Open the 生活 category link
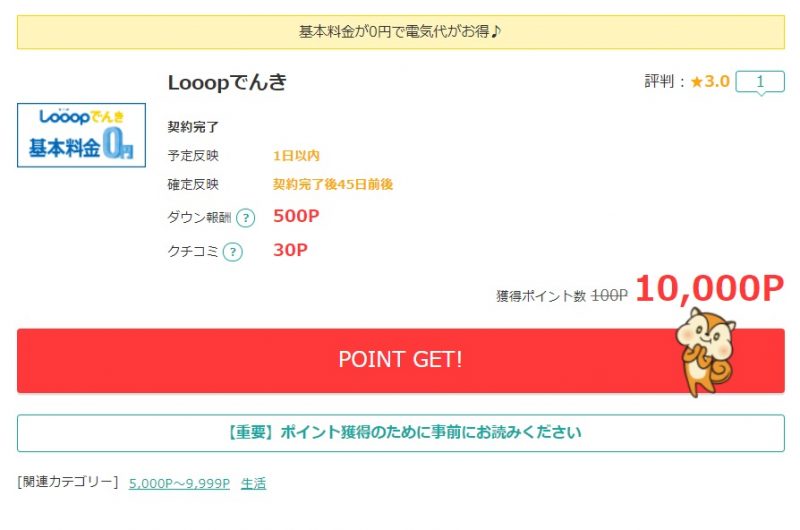Screen dimensions: 800x530 pyautogui.click(x=254, y=483)
